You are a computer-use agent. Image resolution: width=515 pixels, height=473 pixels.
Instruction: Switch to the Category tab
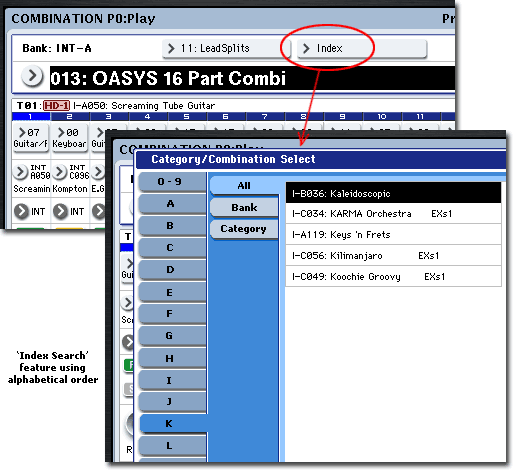[244, 229]
